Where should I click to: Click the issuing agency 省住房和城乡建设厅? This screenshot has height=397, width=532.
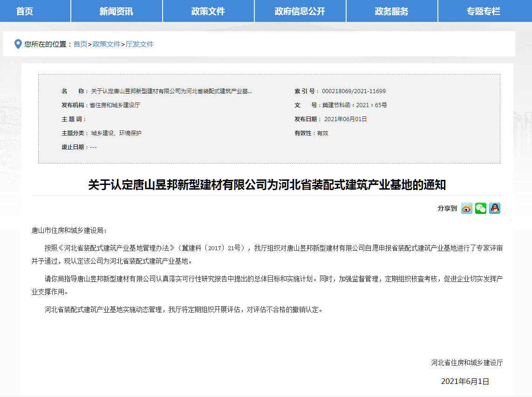(x=115, y=105)
